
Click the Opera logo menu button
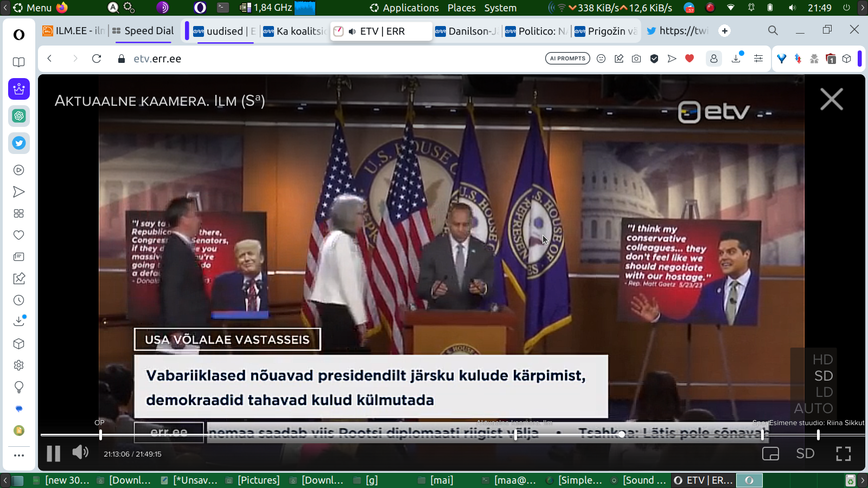[x=19, y=35]
